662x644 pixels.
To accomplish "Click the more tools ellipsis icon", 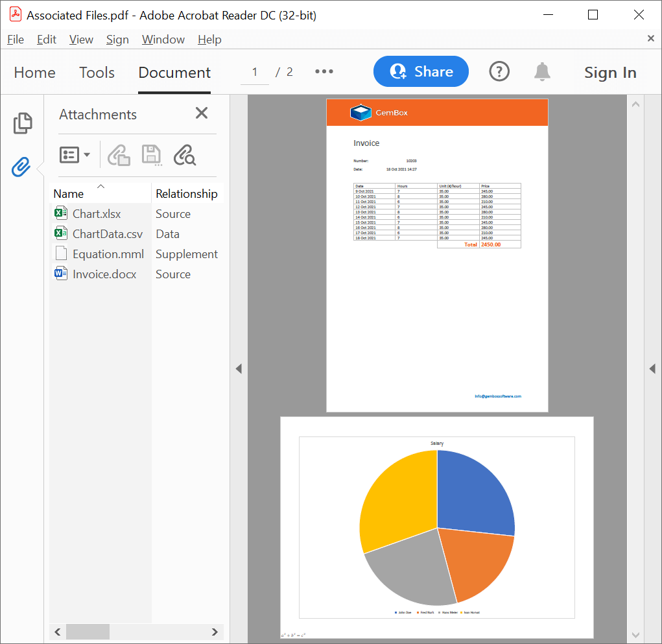I will click(x=324, y=72).
